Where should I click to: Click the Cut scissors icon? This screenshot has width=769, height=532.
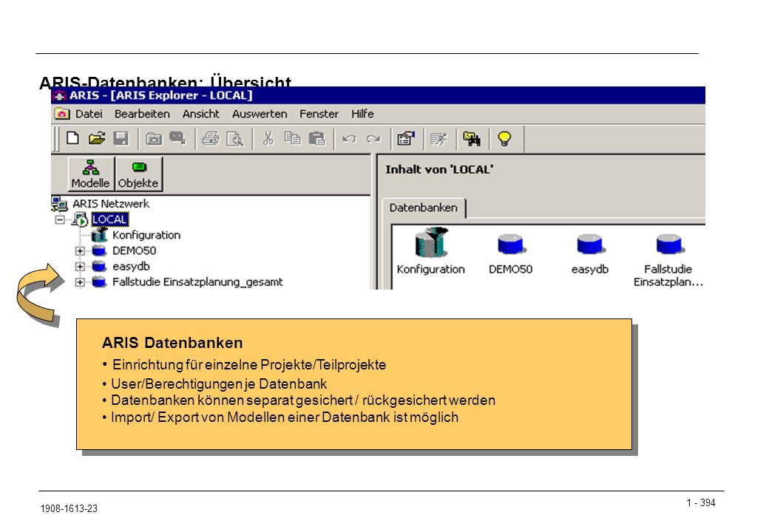[x=268, y=139]
